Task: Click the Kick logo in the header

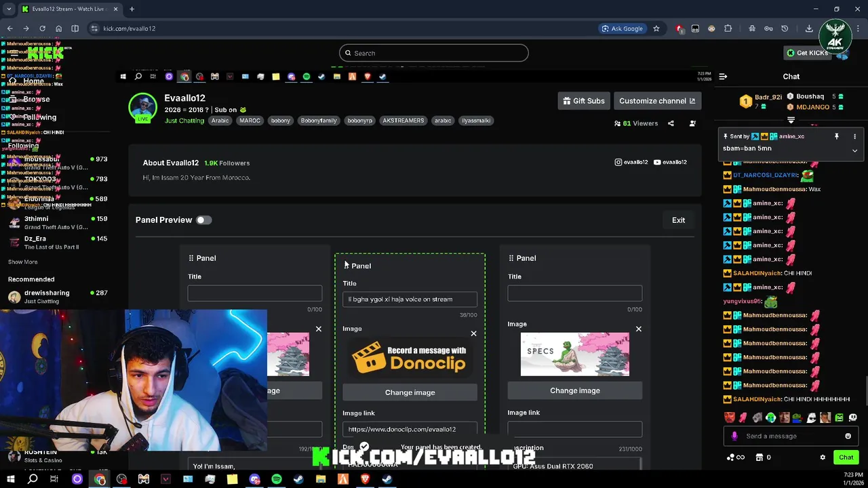Action: tap(45, 53)
